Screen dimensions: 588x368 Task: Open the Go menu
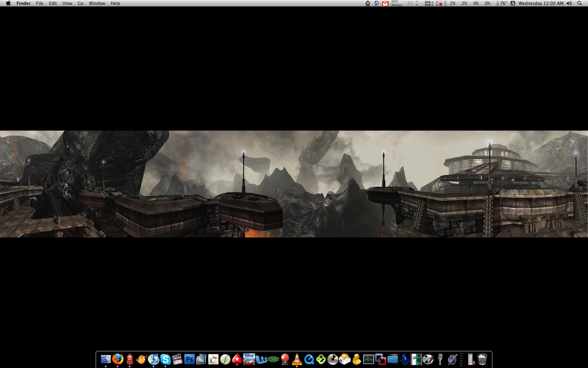pos(81,3)
